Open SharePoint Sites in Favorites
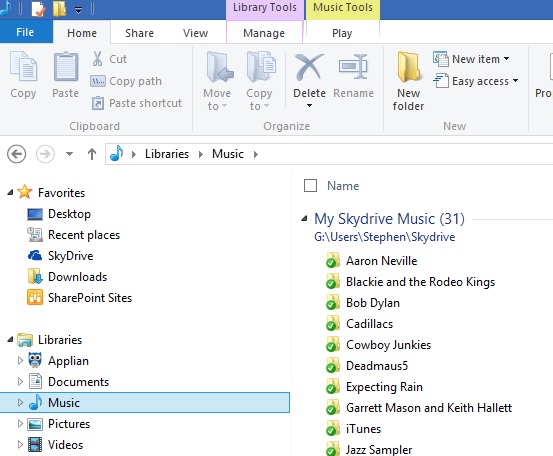 (79, 298)
